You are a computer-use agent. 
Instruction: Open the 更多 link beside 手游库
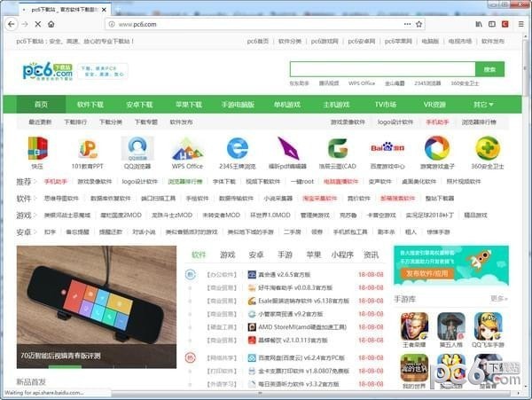pyautogui.click(x=498, y=299)
